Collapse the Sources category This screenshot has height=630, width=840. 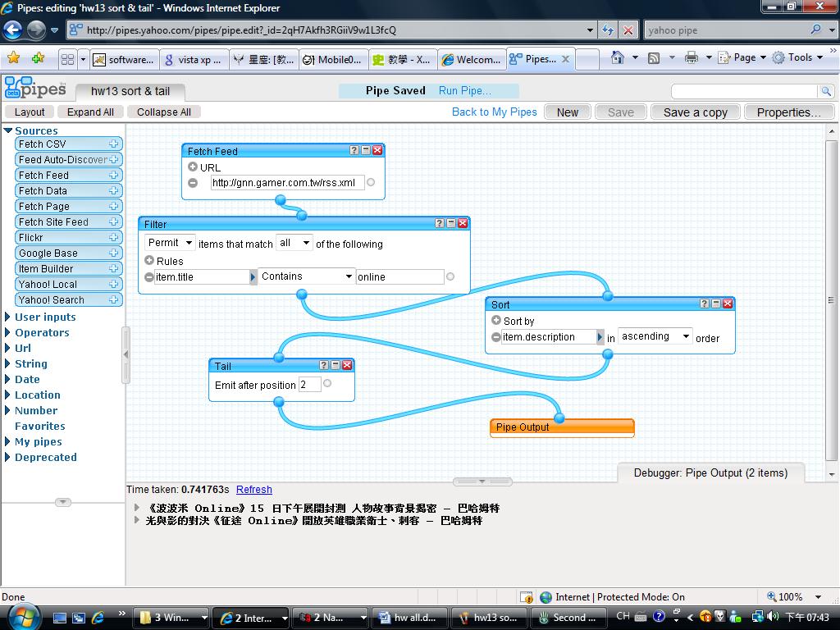[7, 130]
